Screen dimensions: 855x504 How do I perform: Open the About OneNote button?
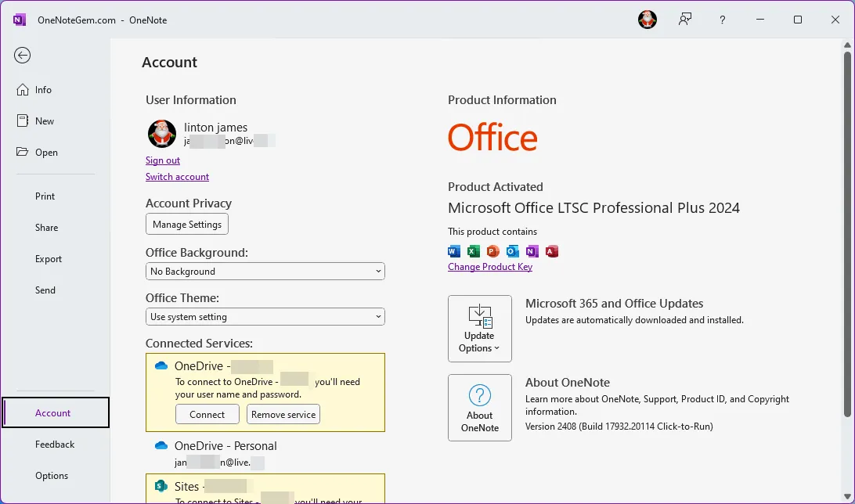(479, 408)
